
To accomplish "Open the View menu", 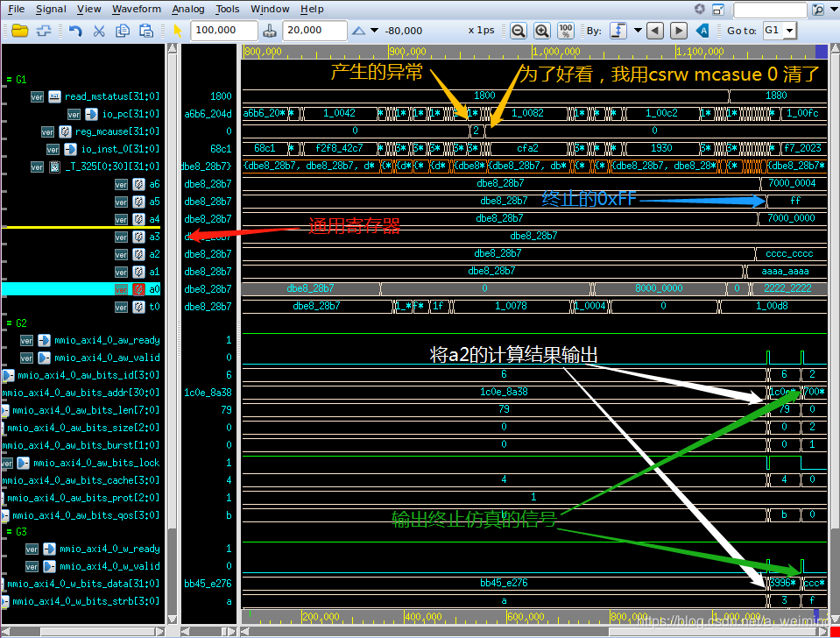I will pyautogui.click(x=89, y=9).
